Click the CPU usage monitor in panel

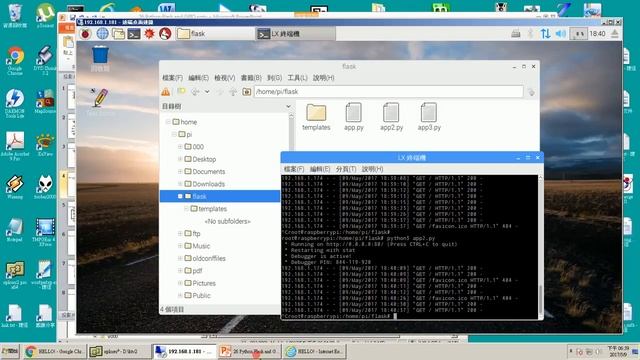[579, 34]
